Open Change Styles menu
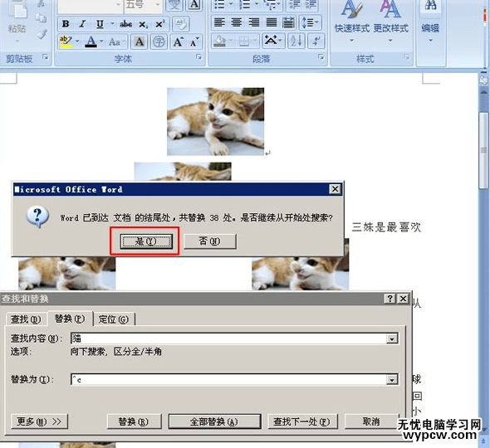This screenshot has height=448, width=490. pyautogui.click(x=391, y=22)
